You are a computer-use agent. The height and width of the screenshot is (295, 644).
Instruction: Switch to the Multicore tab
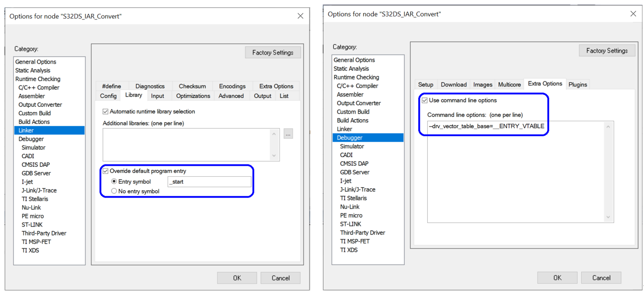(x=509, y=84)
